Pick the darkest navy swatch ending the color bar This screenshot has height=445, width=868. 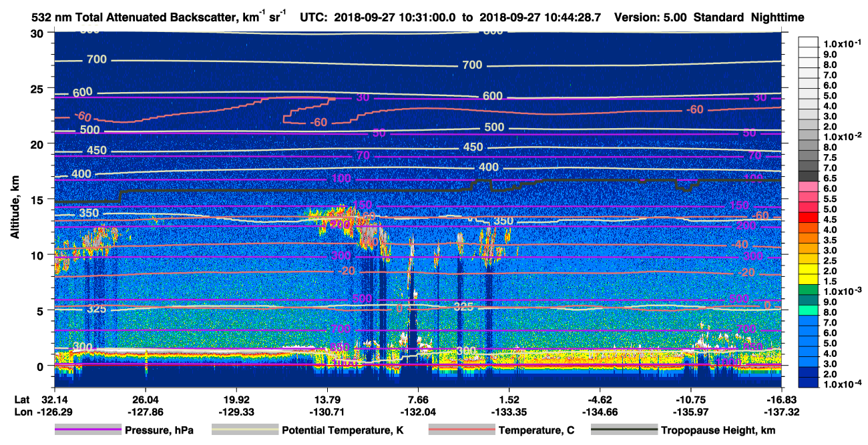point(808,383)
